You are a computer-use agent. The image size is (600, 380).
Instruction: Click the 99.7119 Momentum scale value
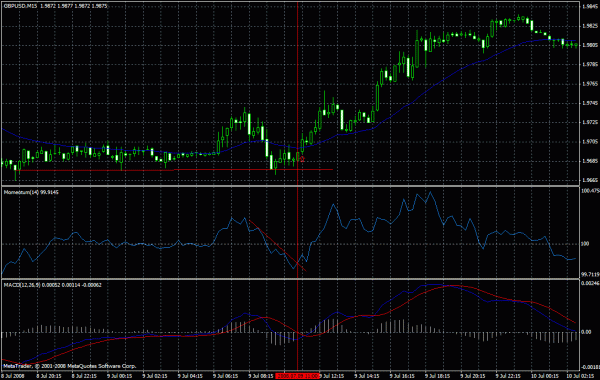590,274
